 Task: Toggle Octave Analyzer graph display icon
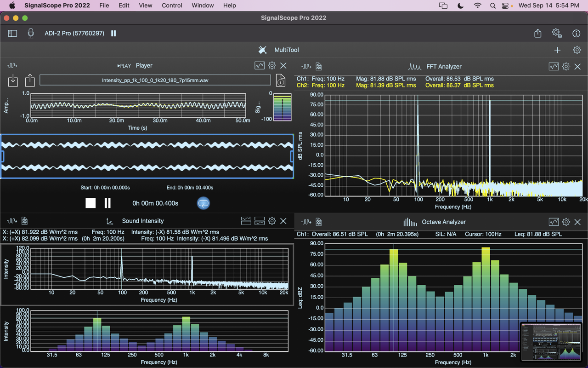pos(554,222)
